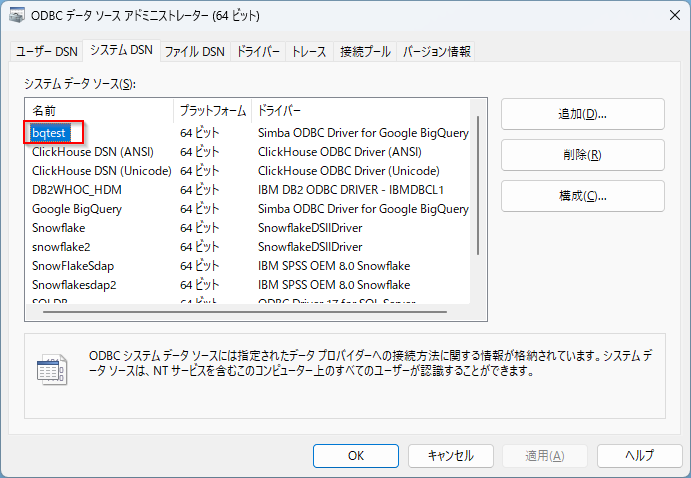Click the data source info icon
This screenshot has width=691, height=478.
pos(52,370)
